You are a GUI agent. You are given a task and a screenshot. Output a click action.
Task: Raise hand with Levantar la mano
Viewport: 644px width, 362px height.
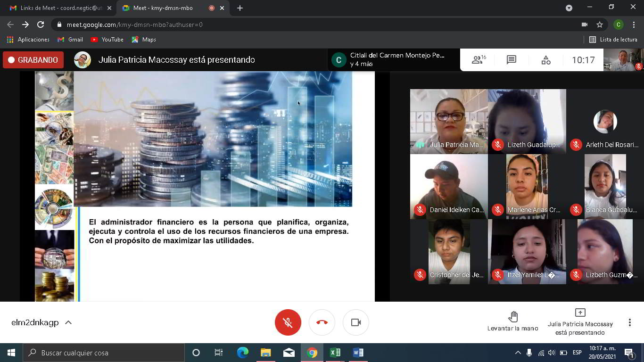(512, 321)
